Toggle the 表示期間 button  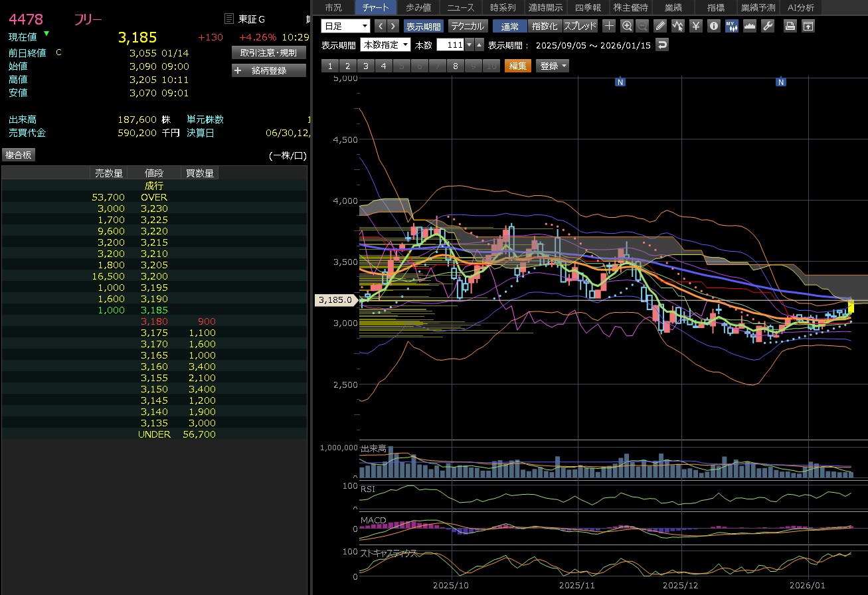[423, 26]
